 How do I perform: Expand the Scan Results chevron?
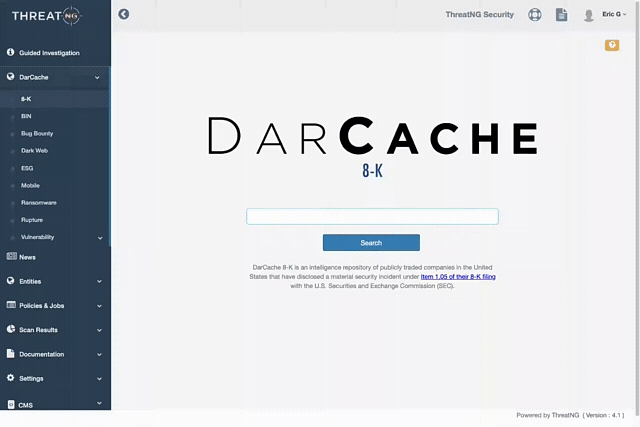(99, 330)
